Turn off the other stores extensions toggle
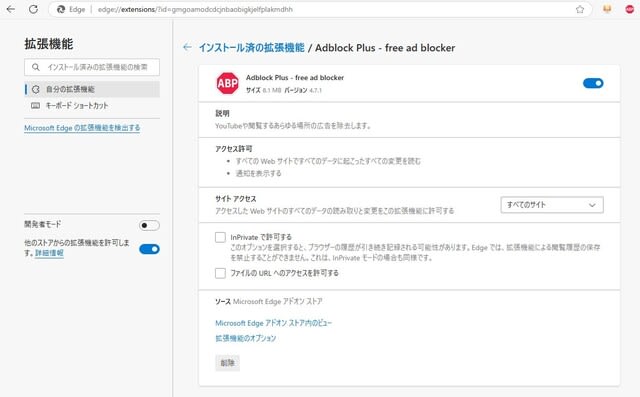Screen dimensions: 640x397 [x=149, y=249]
